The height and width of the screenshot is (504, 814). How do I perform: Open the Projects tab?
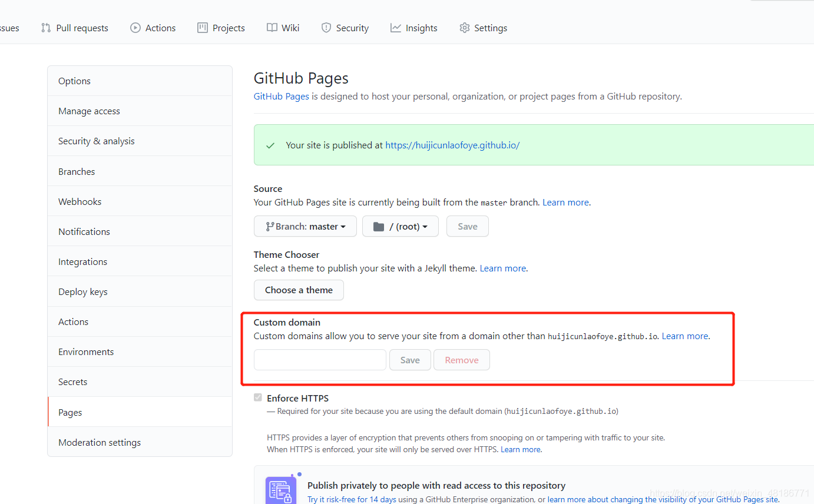pyautogui.click(x=221, y=28)
